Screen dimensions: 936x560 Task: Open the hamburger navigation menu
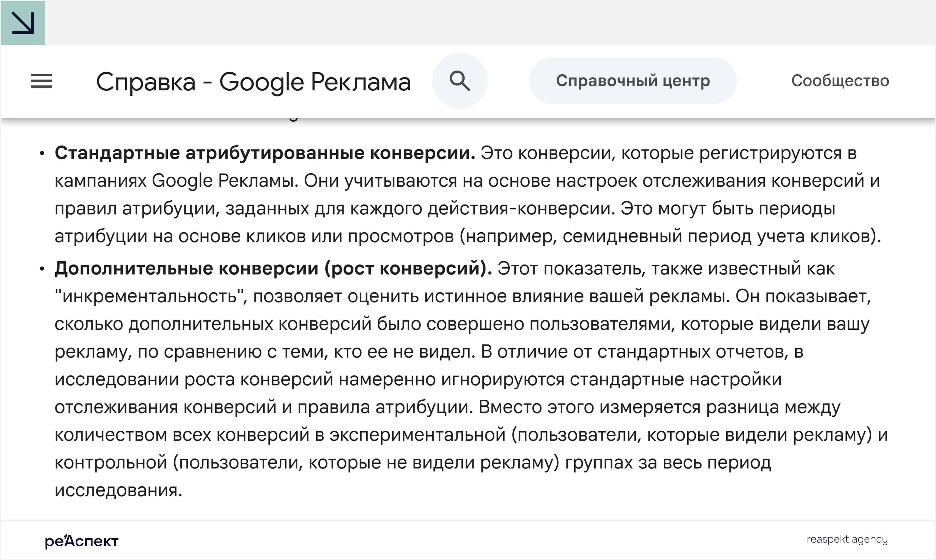pos(42,81)
